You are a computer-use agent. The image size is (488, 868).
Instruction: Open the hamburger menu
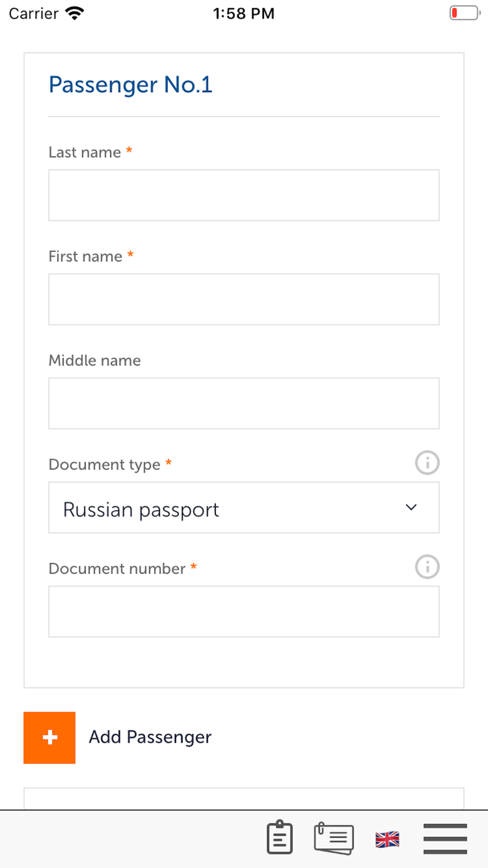pyautogui.click(x=445, y=839)
